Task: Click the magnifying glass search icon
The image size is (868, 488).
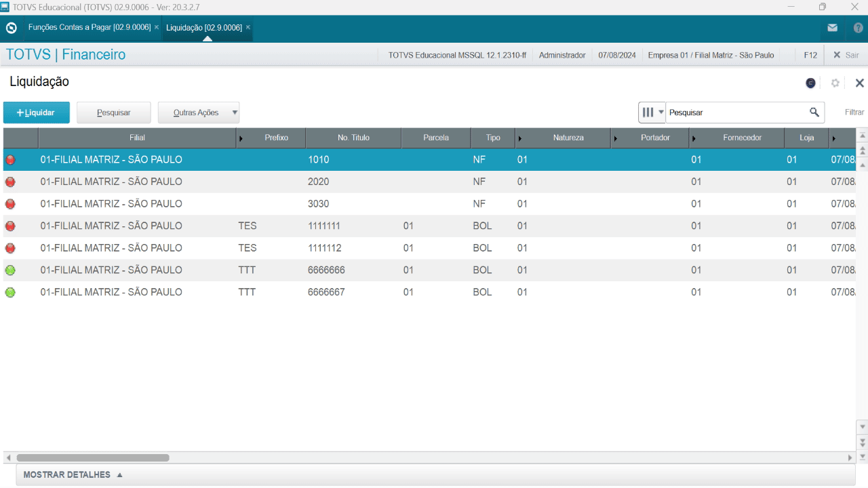Action: pos(814,112)
